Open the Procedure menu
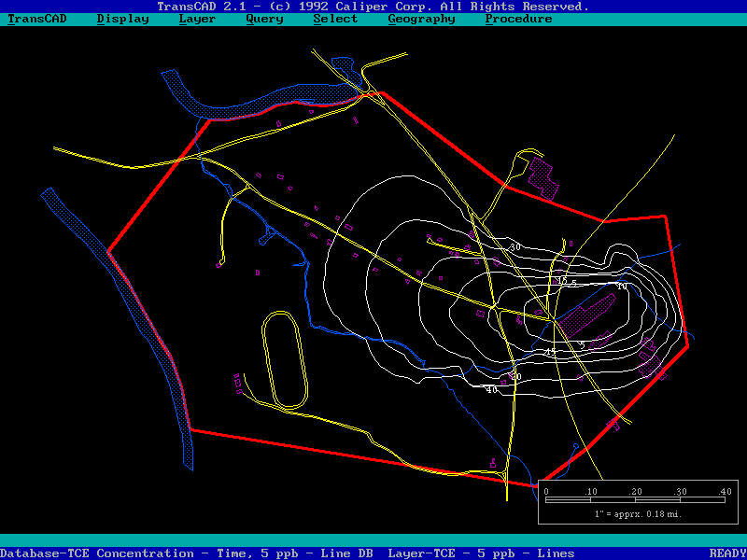Viewport: 747px width, 560px height. tap(518, 19)
